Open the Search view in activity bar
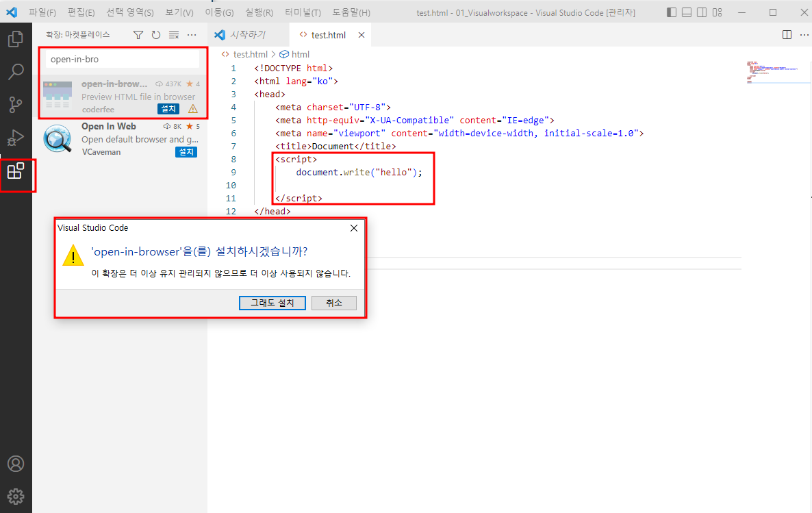The width and height of the screenshot is (812, 513). pyautogui.click(x=16, y=72)
